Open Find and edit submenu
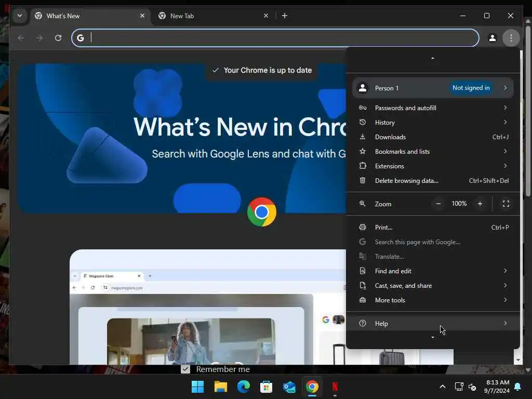This screenshot has width=532, height=399. point(433,271)
